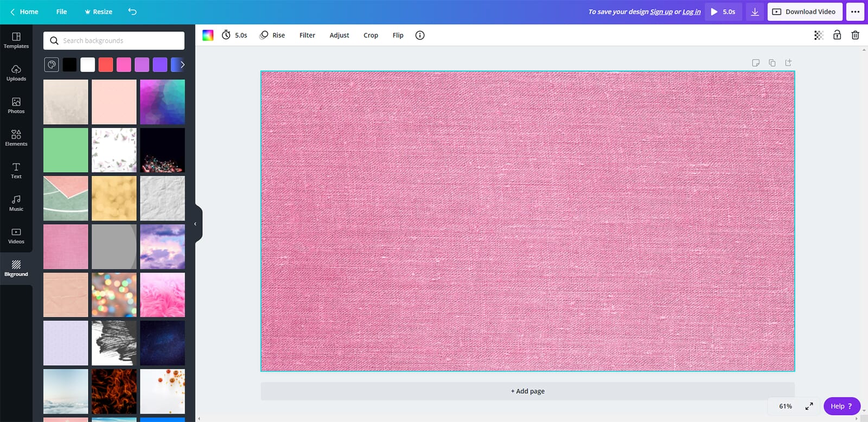Show more colors with right chevron

182,65
